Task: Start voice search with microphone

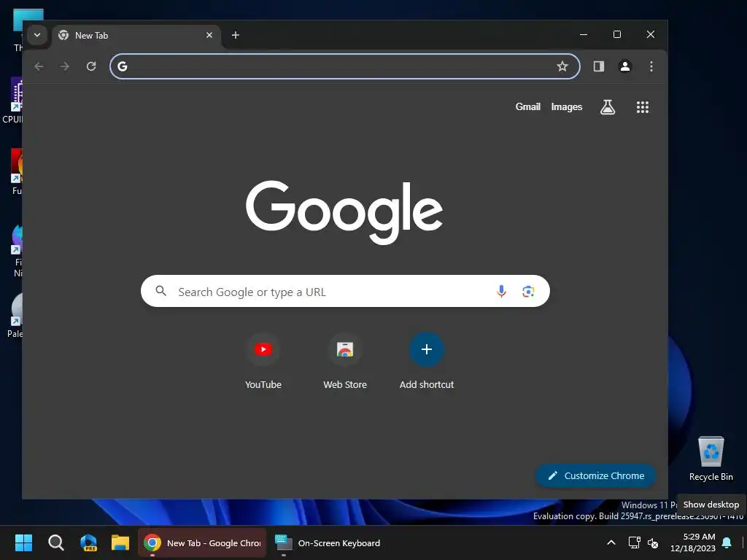Action: pyautogui.click(x=501, y=291)
